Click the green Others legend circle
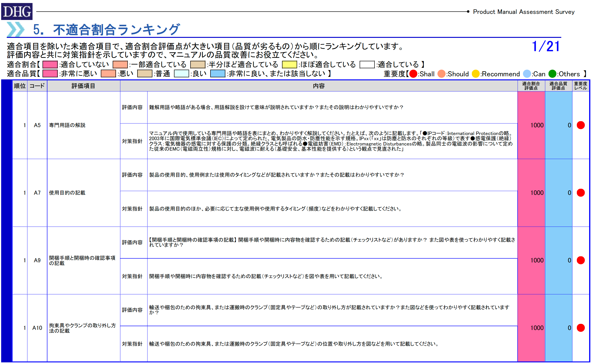 point(552,74)
